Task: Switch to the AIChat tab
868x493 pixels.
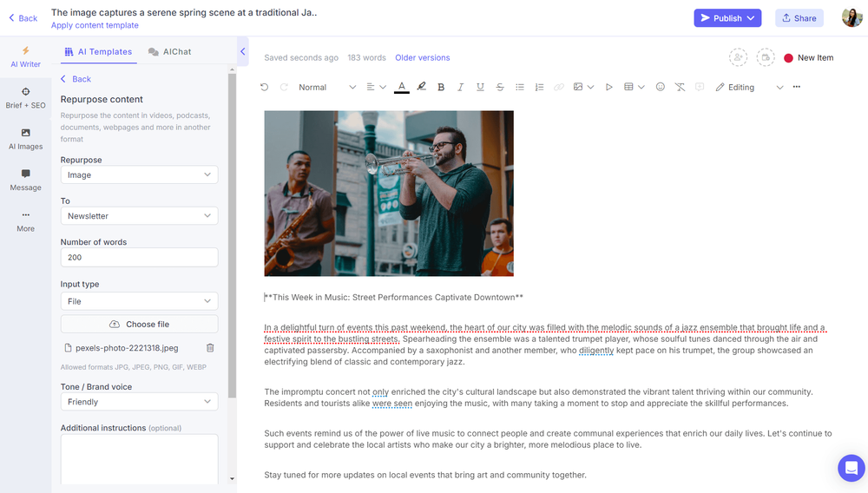Action: pyautogui.click(x=169, y=51)
